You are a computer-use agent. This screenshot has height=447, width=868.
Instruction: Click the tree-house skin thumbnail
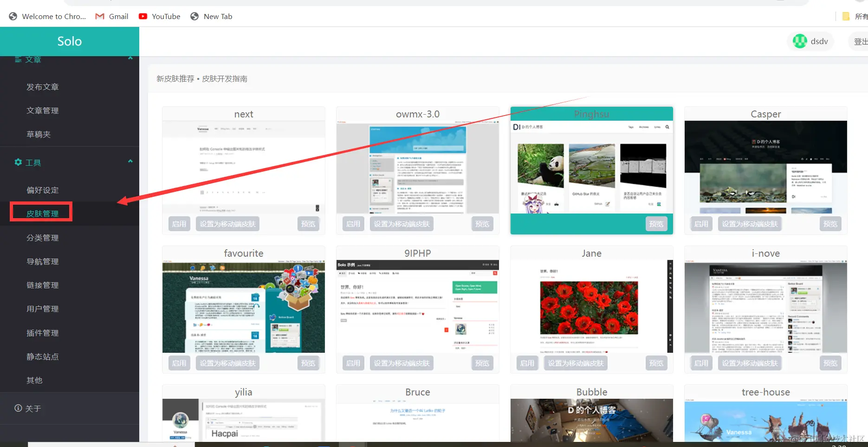point(766,420)
